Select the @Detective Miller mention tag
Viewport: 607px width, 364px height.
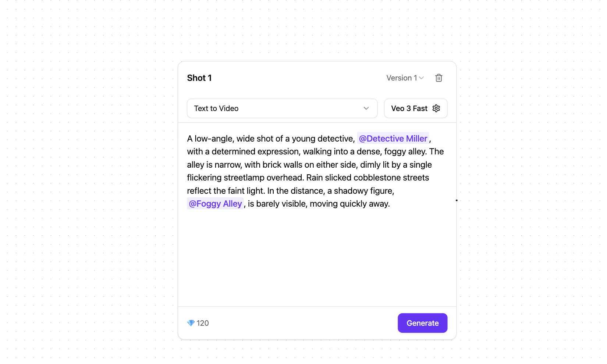(x=393, y=139)
